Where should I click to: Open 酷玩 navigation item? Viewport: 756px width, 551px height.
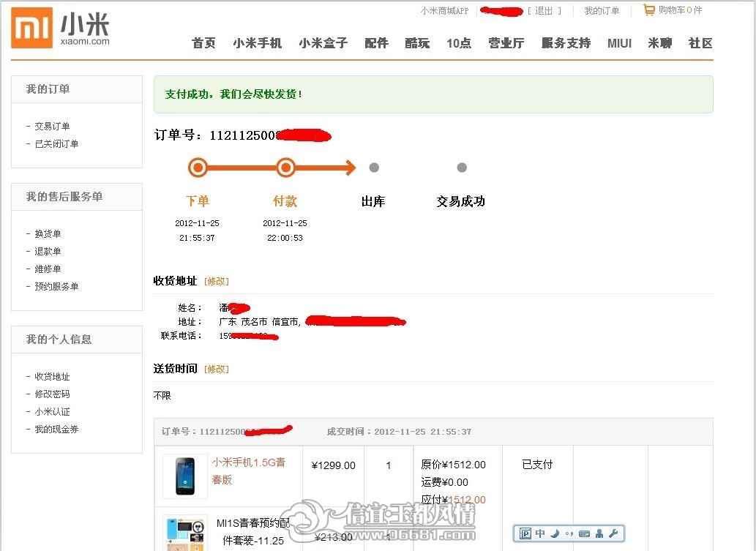418,43
